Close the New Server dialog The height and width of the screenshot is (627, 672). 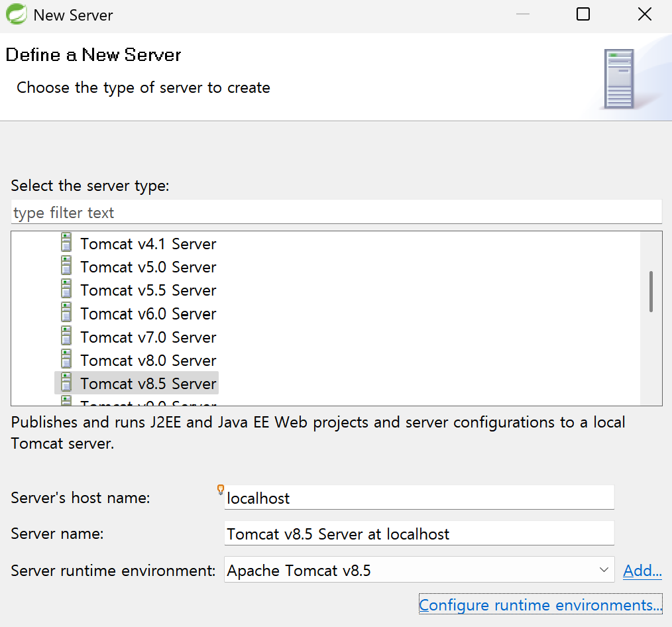click(645, 14)
